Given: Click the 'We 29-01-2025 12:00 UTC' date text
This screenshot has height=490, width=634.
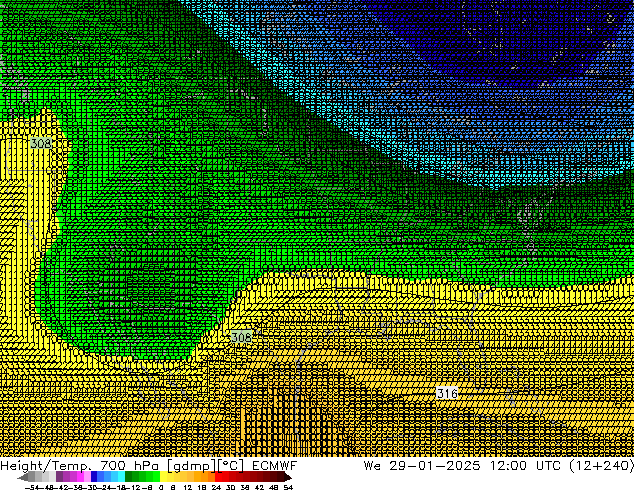Looking at the screenshot, I should [x=462, y=465].
